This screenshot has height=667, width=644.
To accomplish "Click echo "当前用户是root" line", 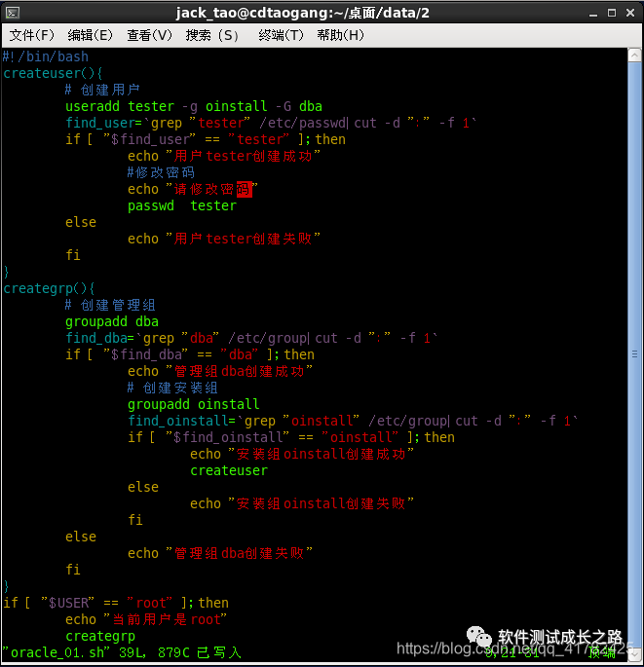I will click(x=146, y=619).
